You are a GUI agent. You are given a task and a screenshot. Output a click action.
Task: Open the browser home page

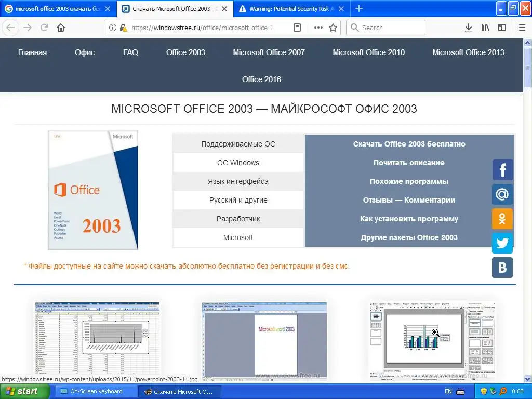pos(61,28)
